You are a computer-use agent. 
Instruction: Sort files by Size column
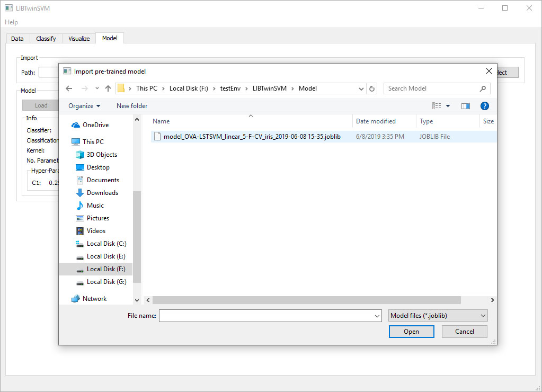click(488, 121)
